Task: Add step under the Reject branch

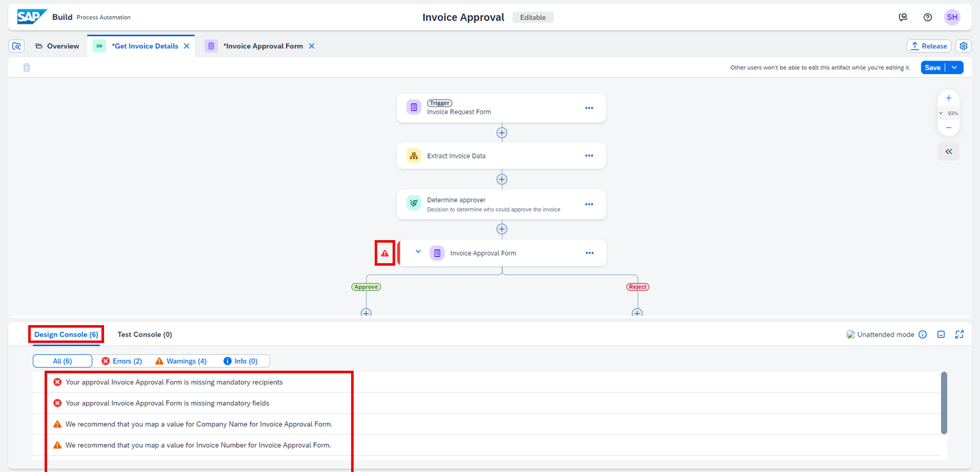Action: (637, 313)
